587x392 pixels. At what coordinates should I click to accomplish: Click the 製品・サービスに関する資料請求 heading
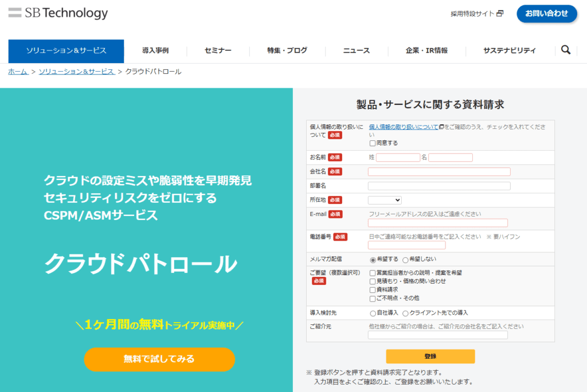click(431, 104)
